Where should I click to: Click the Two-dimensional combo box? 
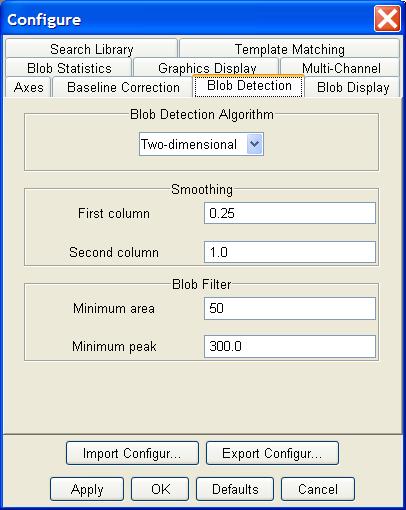(x=201, y=144)
